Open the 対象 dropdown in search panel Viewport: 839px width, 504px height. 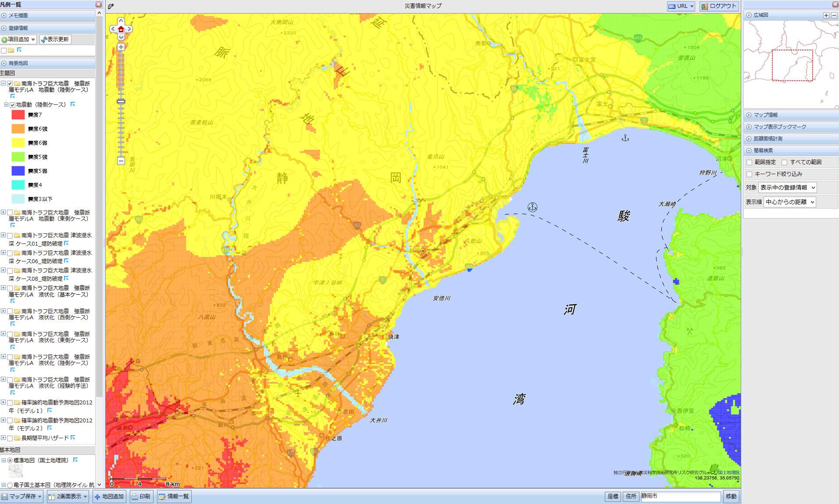click(x=787, y=188)
